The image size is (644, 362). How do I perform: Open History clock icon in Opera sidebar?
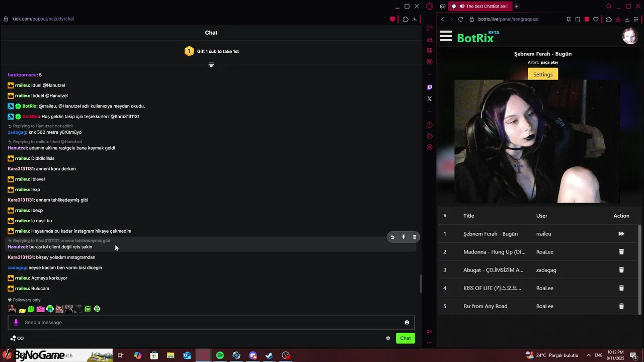click(429, 125)
